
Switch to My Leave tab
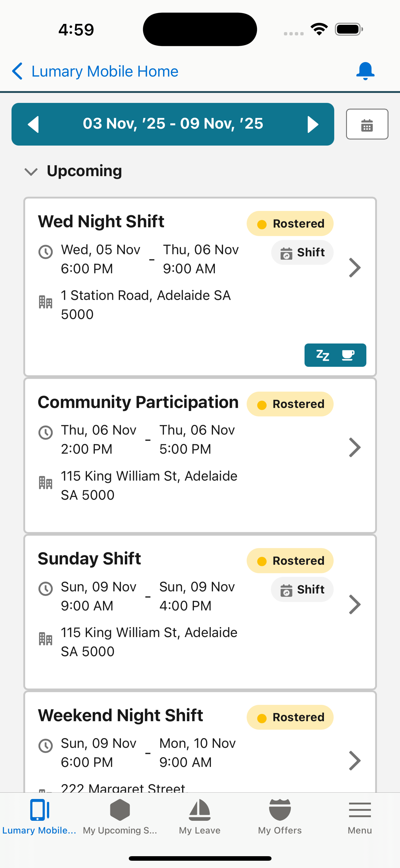(200, 816)
